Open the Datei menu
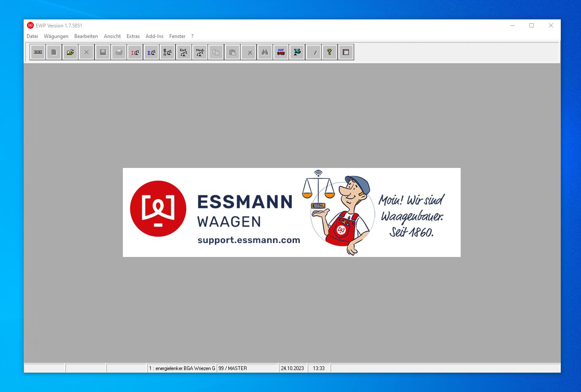The image size is (581, 392). click(x=32, y=36)
